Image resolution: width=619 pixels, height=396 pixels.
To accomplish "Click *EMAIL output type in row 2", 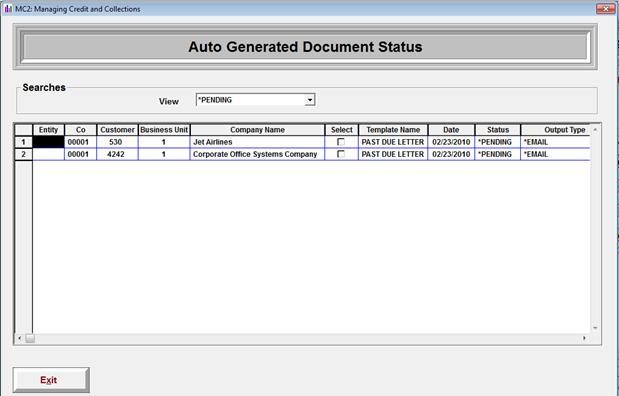I will (x=556, y=154).
